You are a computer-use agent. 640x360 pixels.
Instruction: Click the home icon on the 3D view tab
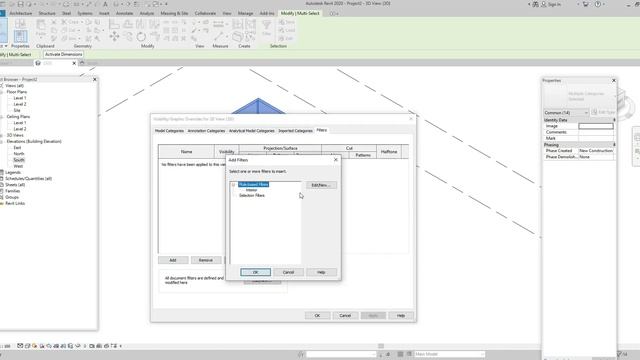[x=38, y=63]
